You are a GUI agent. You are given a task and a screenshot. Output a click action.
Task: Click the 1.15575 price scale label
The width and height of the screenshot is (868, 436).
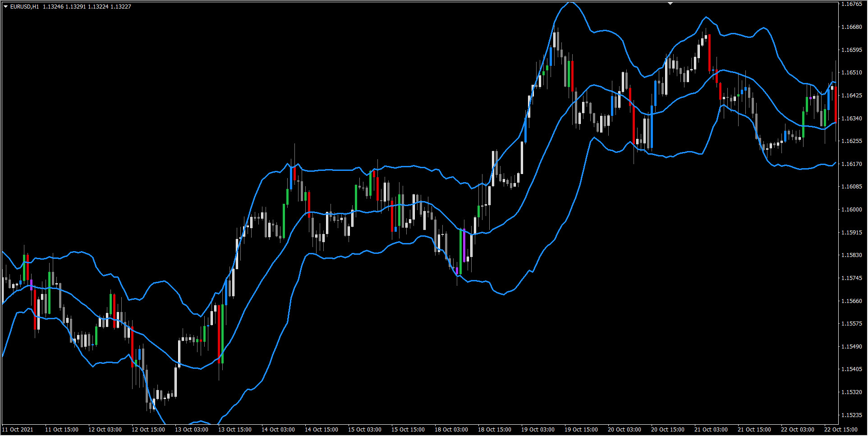[851, 324]
